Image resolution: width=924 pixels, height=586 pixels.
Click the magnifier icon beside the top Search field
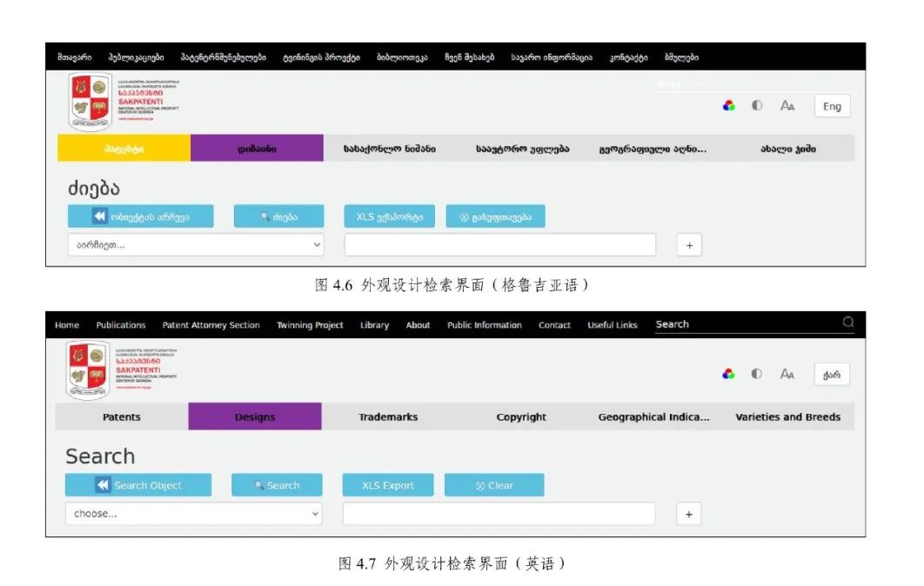click(847, 323)
